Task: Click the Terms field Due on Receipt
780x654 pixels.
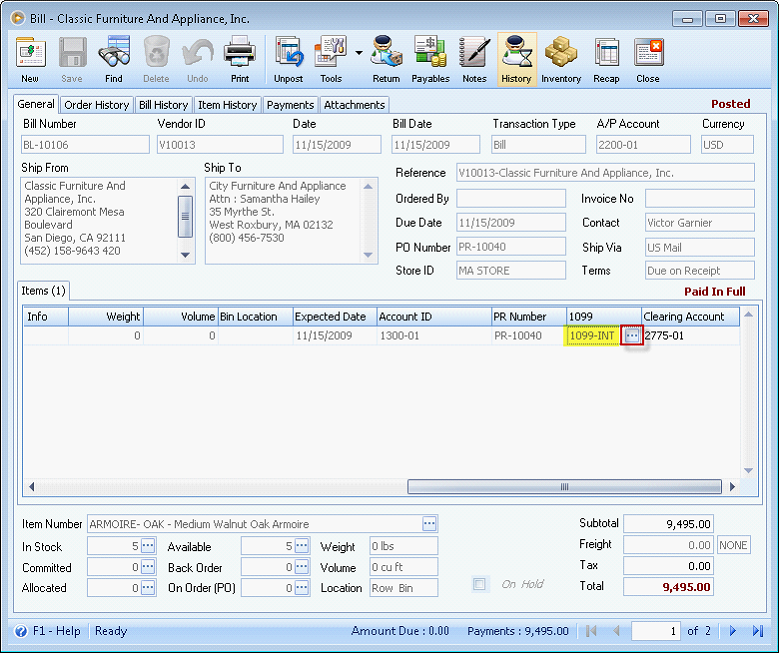Action: [x=699, y=271]
